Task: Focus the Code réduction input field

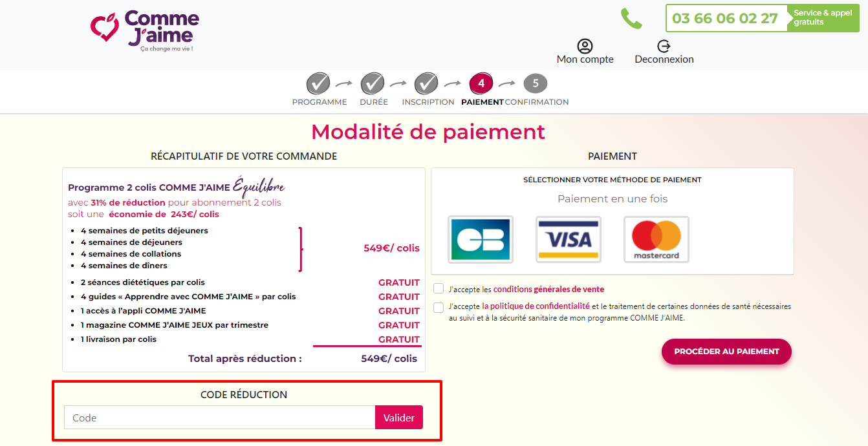Action: point(220,418)
